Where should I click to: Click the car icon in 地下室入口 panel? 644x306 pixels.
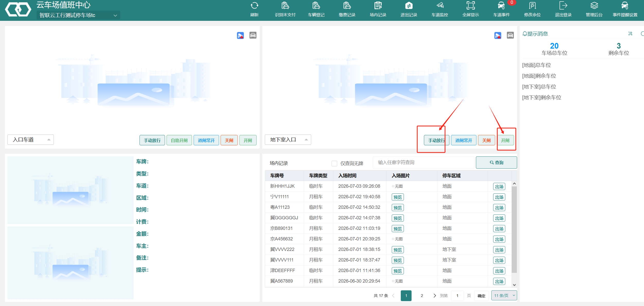click(x=510, y=35)
